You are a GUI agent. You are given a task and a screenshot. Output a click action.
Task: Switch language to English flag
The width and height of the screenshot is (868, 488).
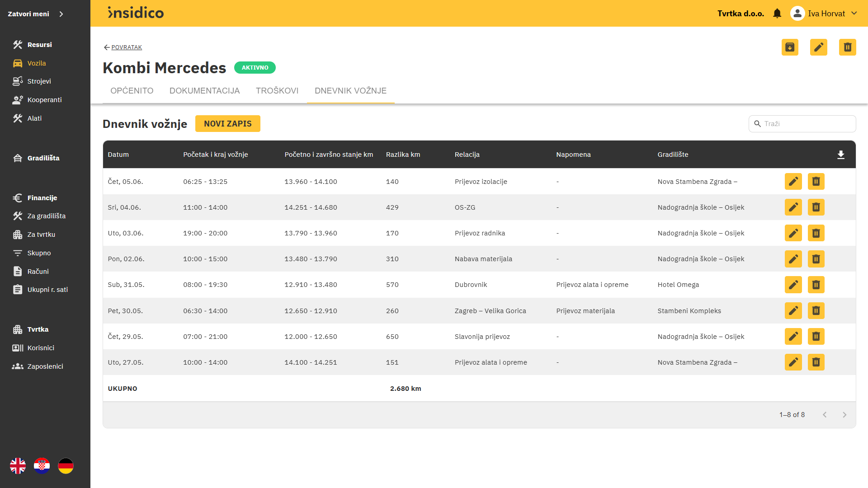pos(18,466)
